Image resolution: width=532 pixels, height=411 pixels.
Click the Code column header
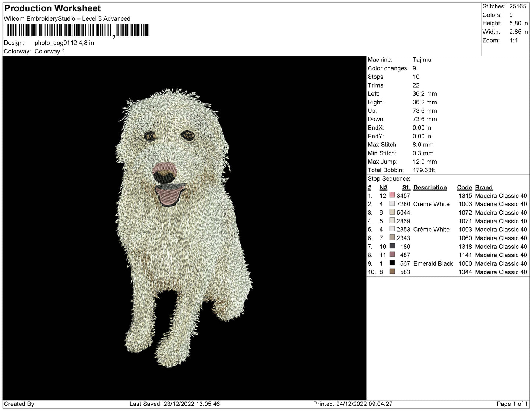click(464, 187)
